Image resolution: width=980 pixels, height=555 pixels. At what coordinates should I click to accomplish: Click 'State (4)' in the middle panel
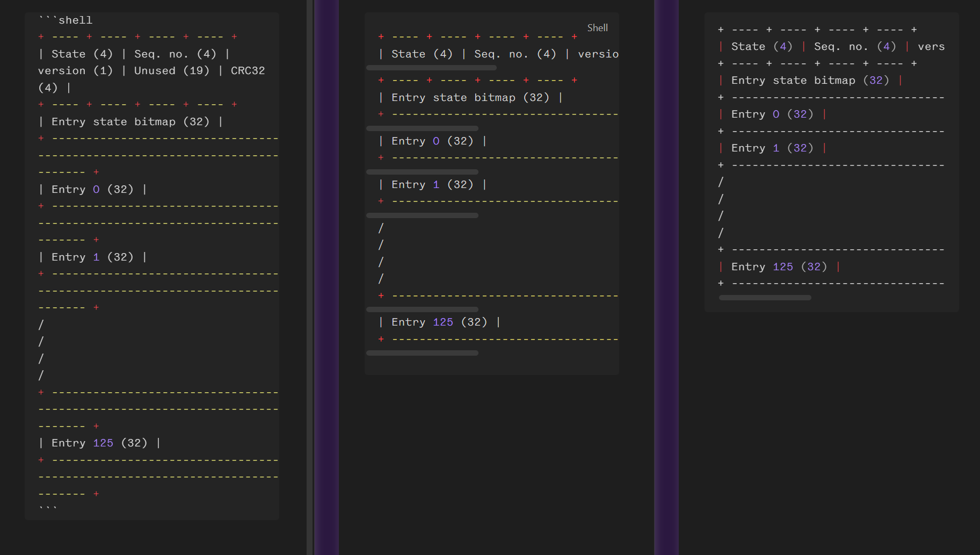pos(422,54)
